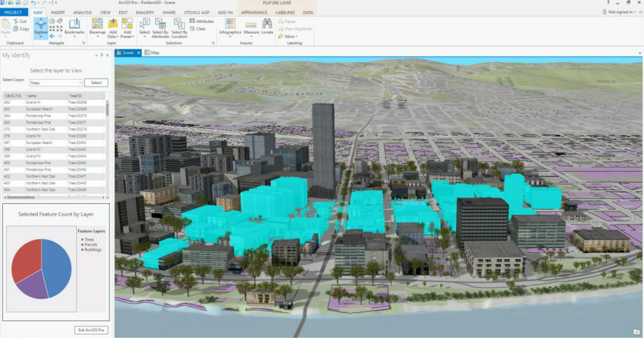Click the Measure ruler tool

[x=251, y=26]
